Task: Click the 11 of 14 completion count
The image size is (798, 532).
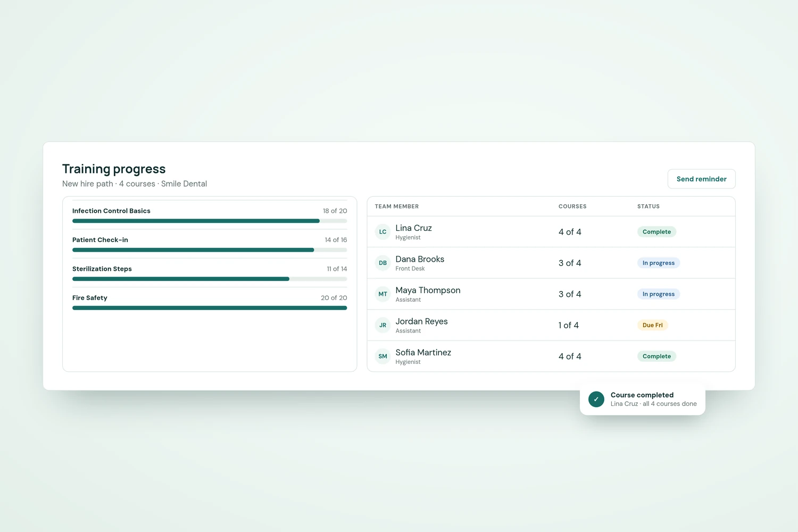Action: [337, 269]
